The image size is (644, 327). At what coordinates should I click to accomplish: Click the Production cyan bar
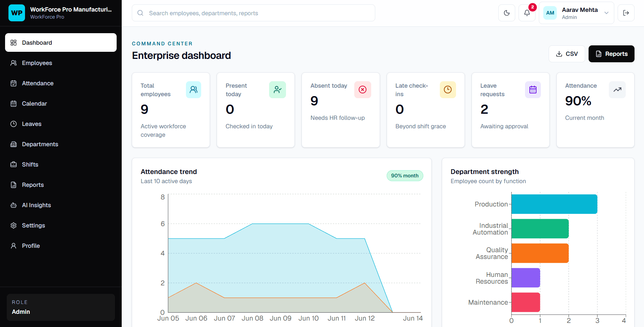pos(554,204)
